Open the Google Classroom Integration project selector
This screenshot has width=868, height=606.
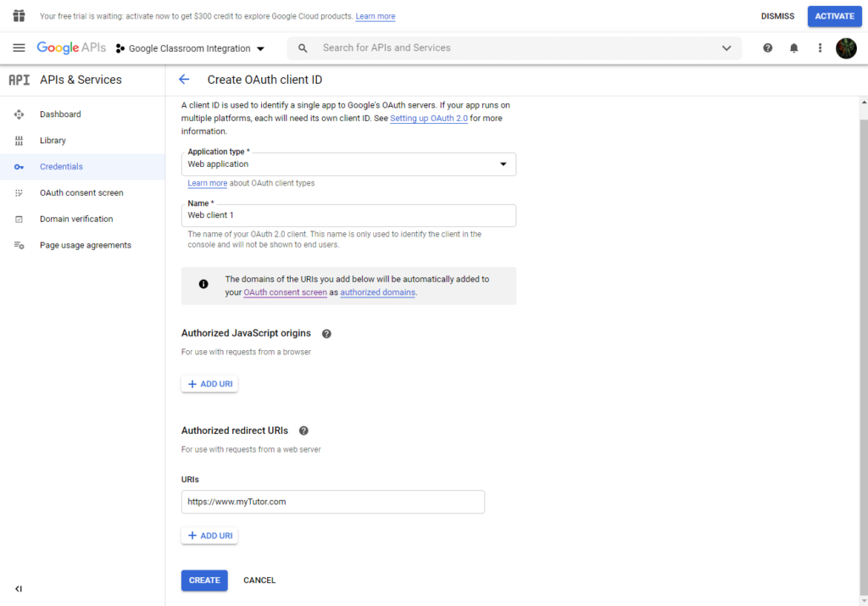188,48
